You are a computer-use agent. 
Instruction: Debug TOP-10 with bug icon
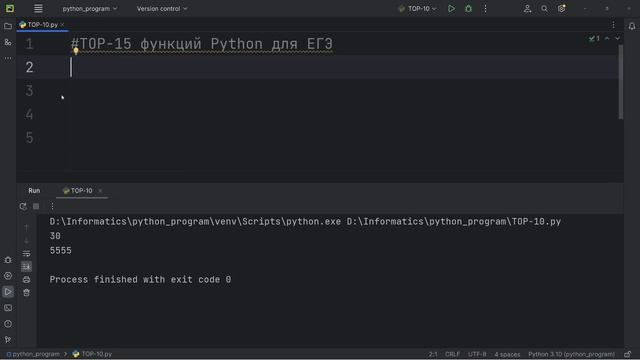point(468,9)
